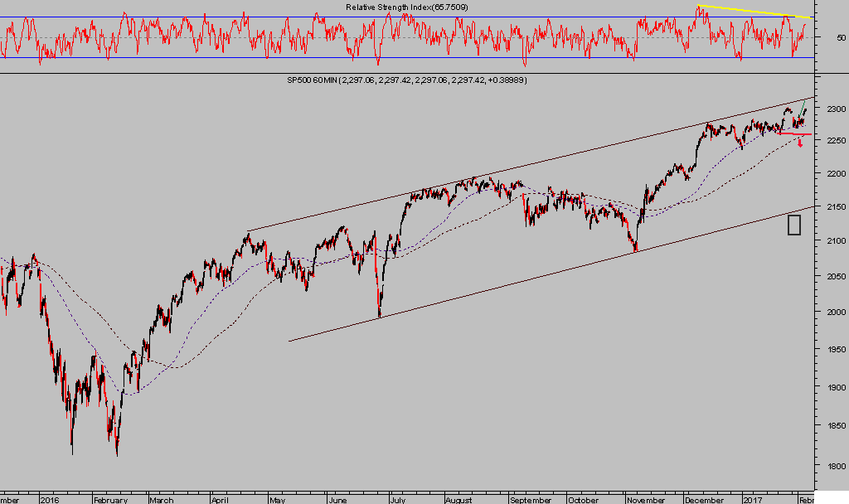Click the 2017 year label on time axis
The image size is (849, 504).
[753, 500]
